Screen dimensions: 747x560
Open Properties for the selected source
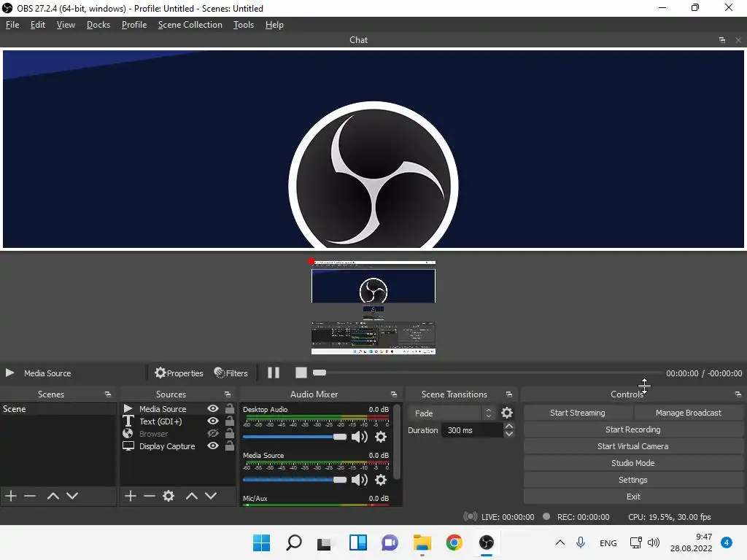(179, 373)
